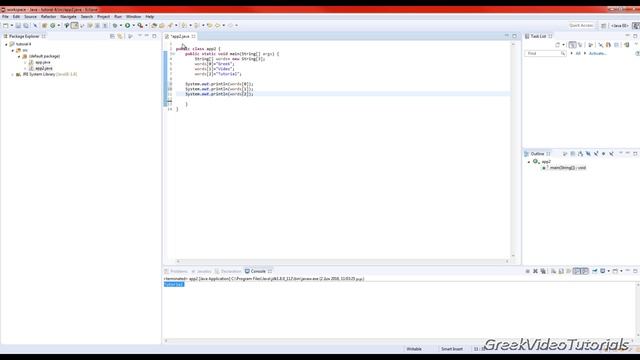640x360 pixels.
Task: Collapse the app2 node in Outline
Action: point(529,162)
